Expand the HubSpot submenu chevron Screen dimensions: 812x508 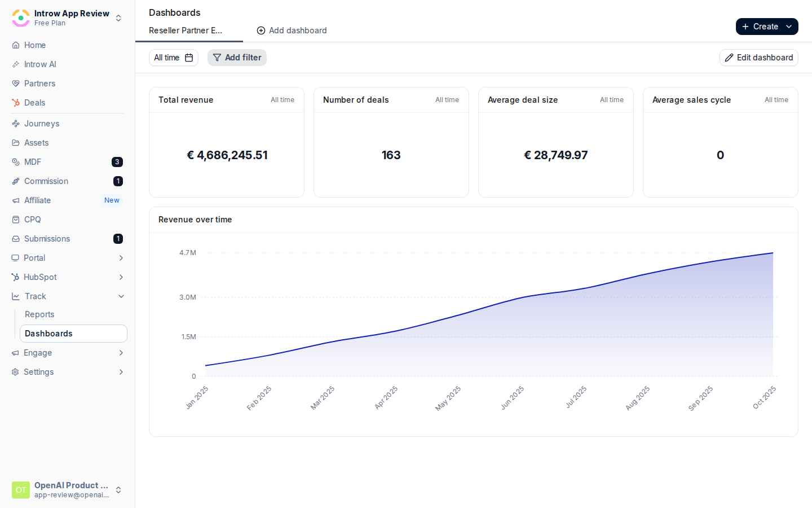pyautogui.click(x=121, y=277)
